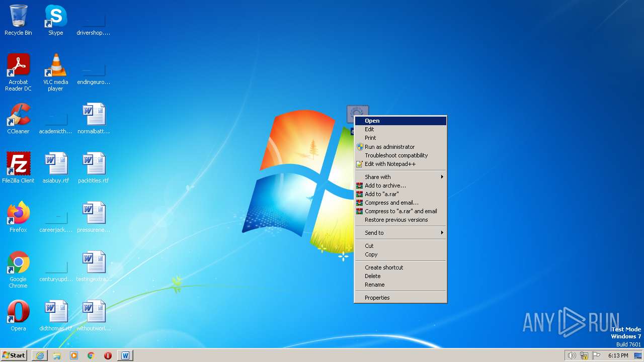Choose Delete in the context menu
This screenshot has height=362, width=644.
pos(400,276)
